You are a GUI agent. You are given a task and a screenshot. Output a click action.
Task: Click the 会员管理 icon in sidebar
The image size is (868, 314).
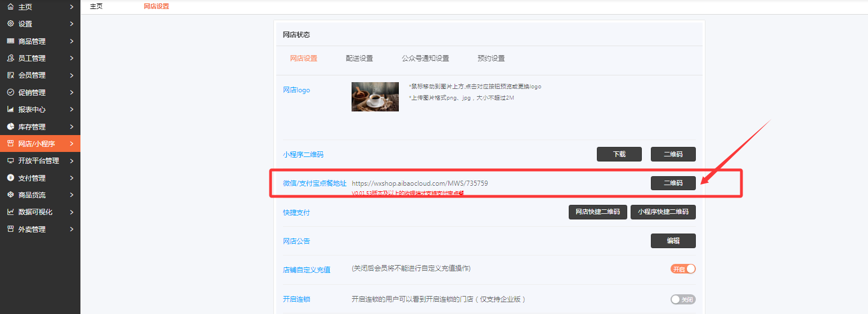pos(10,75)
